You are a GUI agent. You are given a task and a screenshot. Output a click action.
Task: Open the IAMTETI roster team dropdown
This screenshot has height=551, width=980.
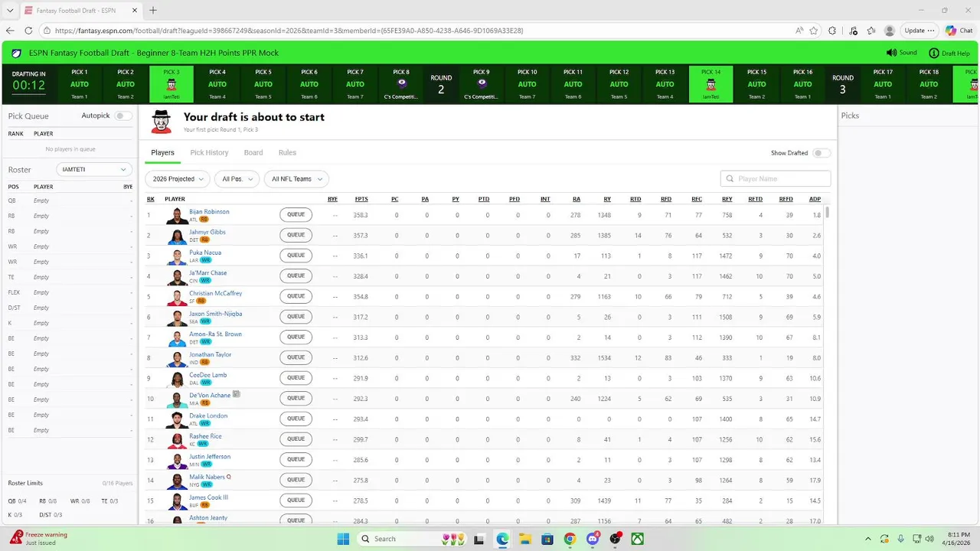(94, 169)
